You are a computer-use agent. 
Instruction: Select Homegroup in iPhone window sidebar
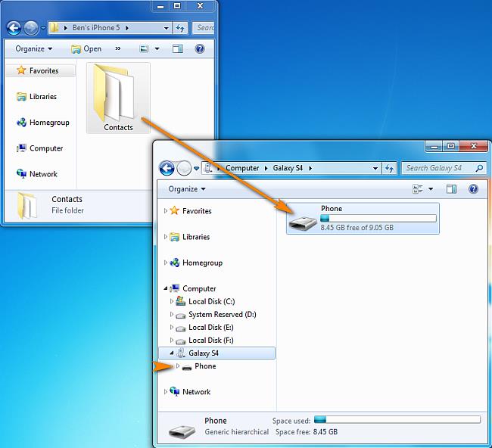click(x=43, y=123)
